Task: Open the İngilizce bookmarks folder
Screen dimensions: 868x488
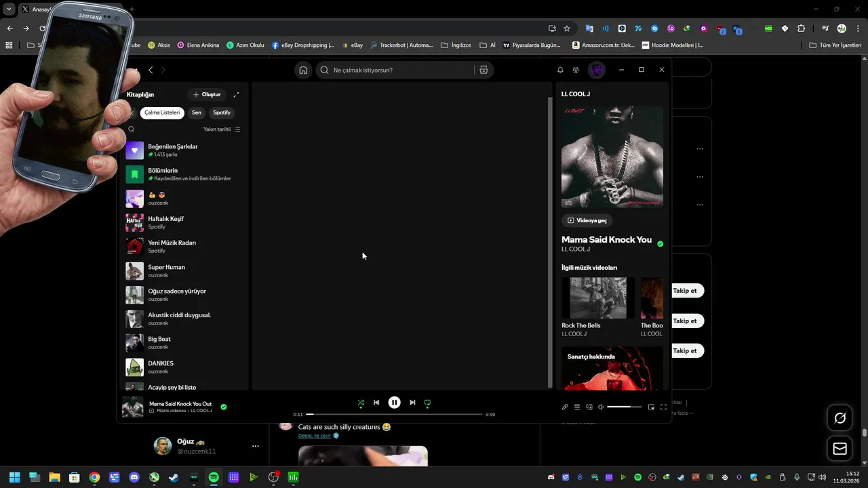Action: 456,45
